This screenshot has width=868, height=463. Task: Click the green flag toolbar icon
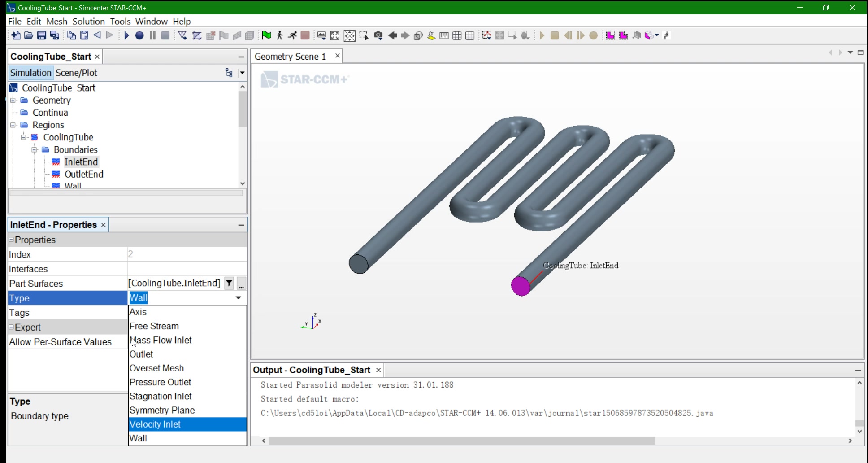(266, 35)
